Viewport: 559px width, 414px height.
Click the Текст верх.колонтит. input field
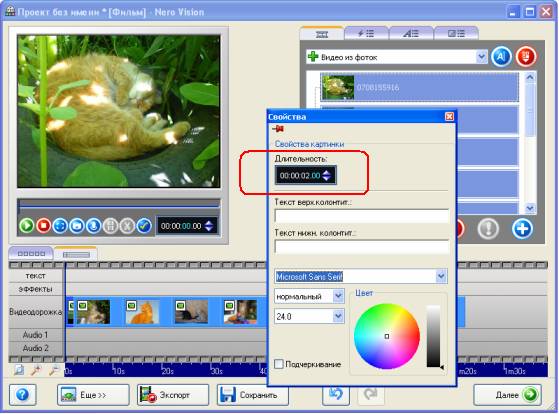(361, 216)
